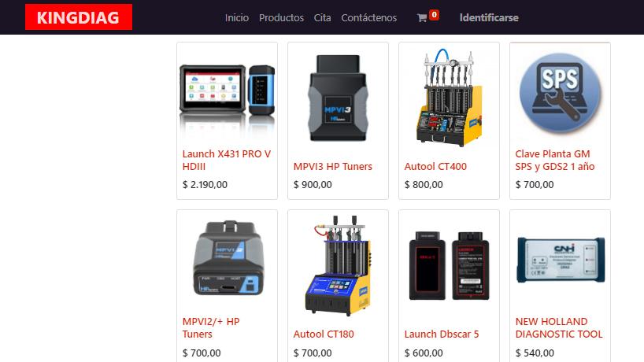644x362 pixels.
Task: Open the Launch Dbscar 5 image
Action: click(x=449, y=265)
